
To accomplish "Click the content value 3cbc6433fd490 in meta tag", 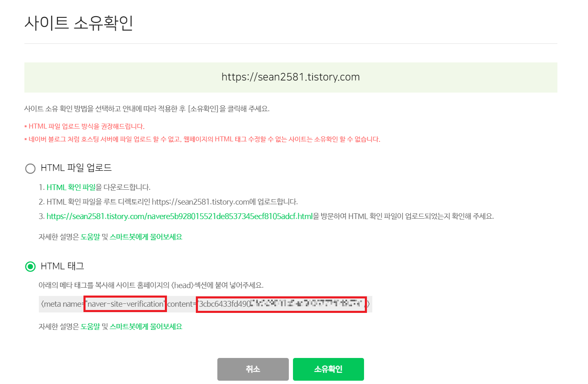I will point(281,304).
